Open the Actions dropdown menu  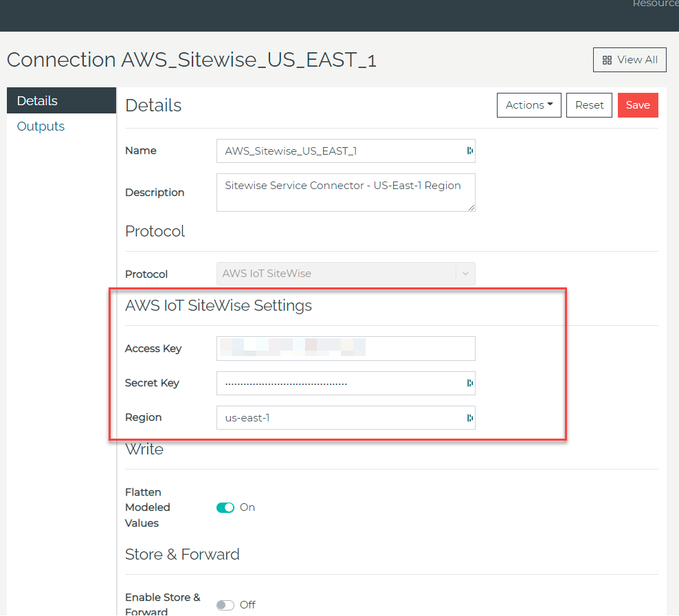click(528, 105)
